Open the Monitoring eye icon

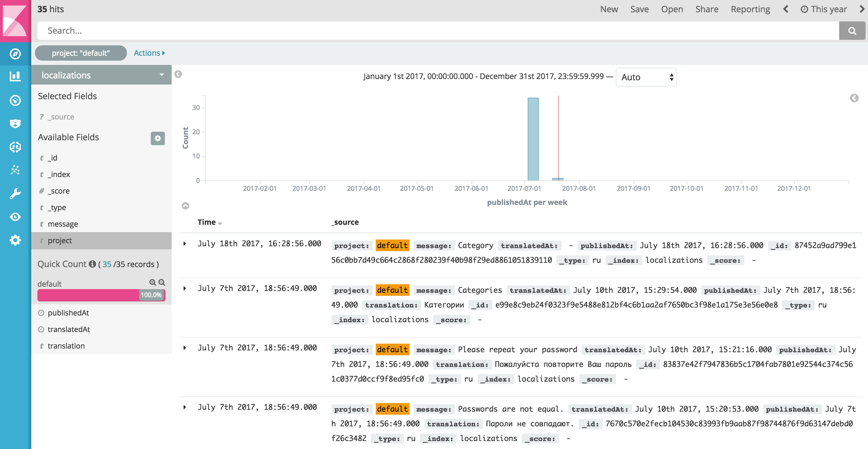15,217
